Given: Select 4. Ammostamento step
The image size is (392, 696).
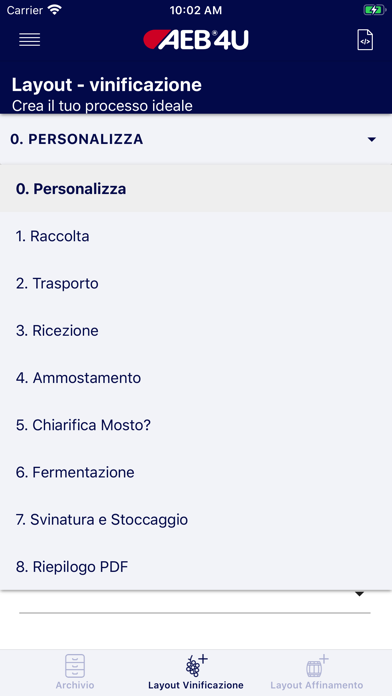Looking at the screenshot, I should click(x=196, y=378).
